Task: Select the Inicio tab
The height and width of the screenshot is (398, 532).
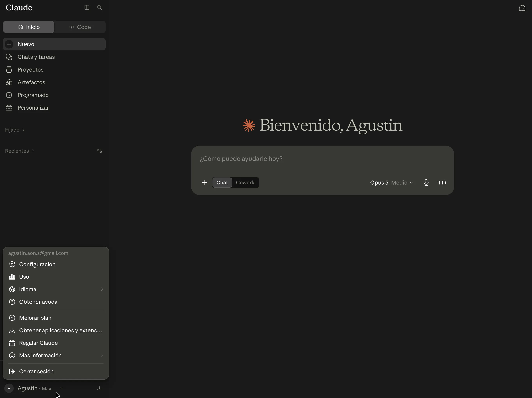Action: click(29, 27)
